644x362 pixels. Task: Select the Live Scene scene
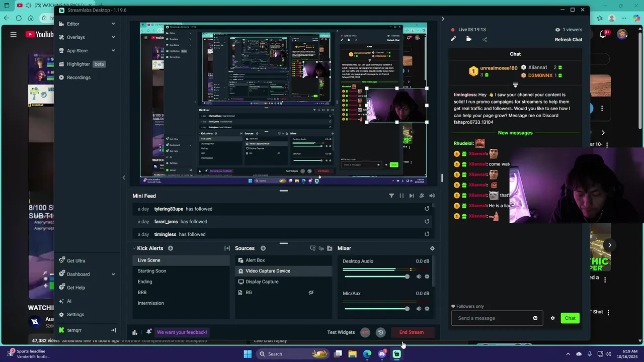pos(181,260)
